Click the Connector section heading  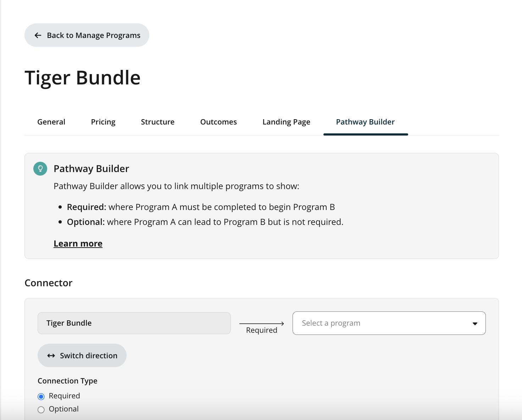(x=49, y=283)
